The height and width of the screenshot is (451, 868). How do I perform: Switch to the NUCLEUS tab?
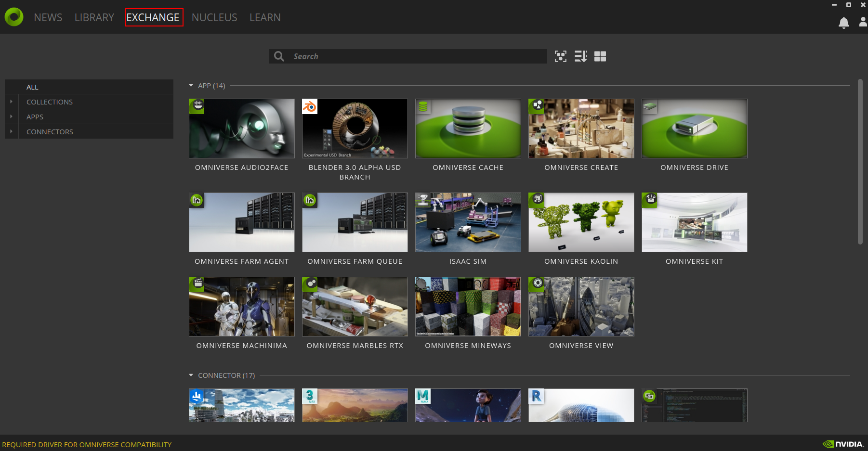(214, 17)
